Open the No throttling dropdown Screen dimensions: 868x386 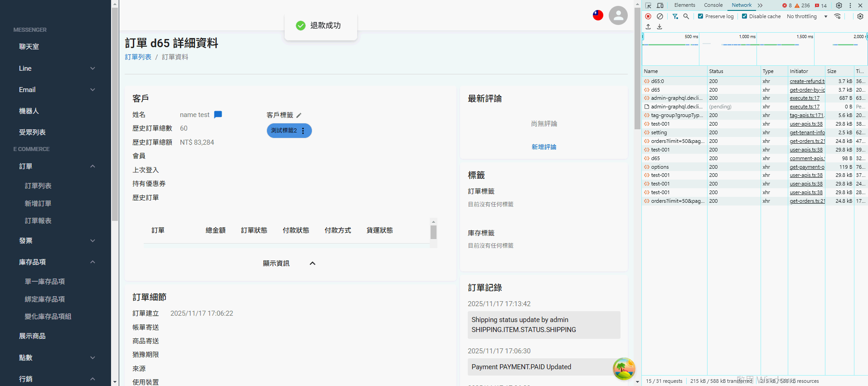(x=807, y=16)
